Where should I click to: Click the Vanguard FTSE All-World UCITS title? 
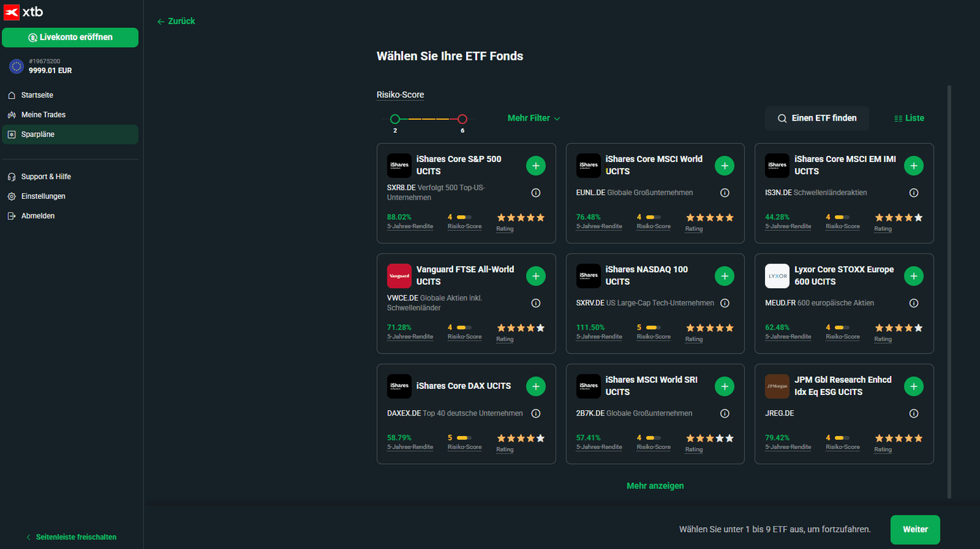pyautogui.click(x=465, y=275)
